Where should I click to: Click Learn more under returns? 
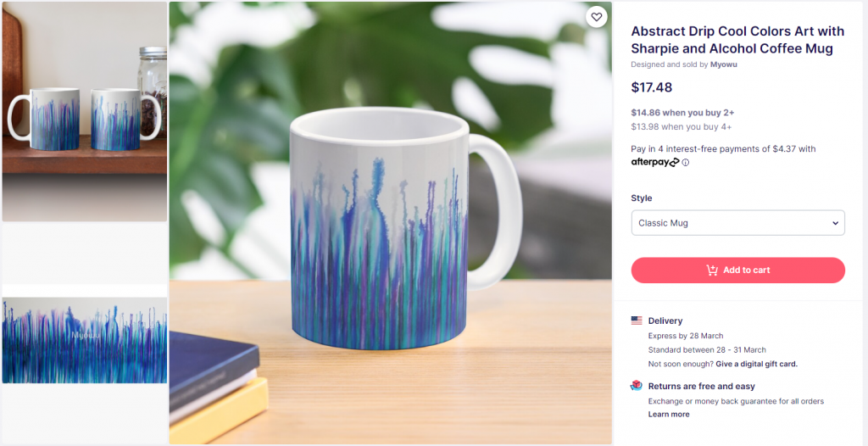click(x=669, y=415)
